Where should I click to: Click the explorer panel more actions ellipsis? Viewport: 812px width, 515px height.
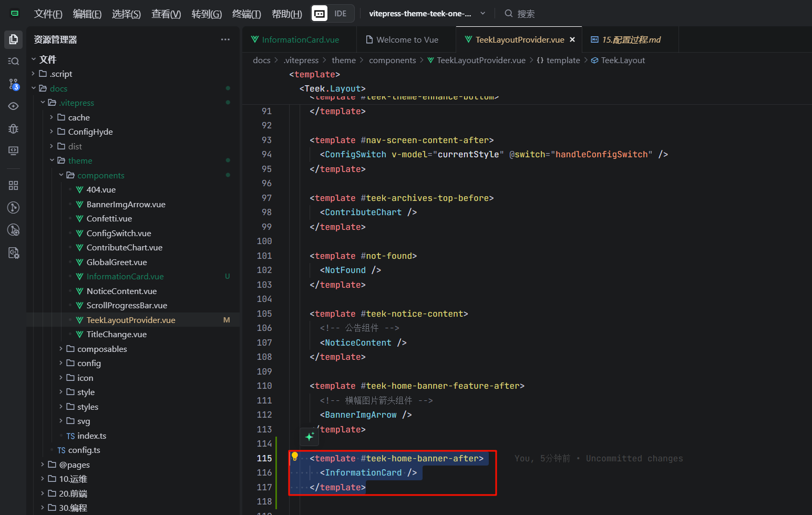click(x=225, y=39)
